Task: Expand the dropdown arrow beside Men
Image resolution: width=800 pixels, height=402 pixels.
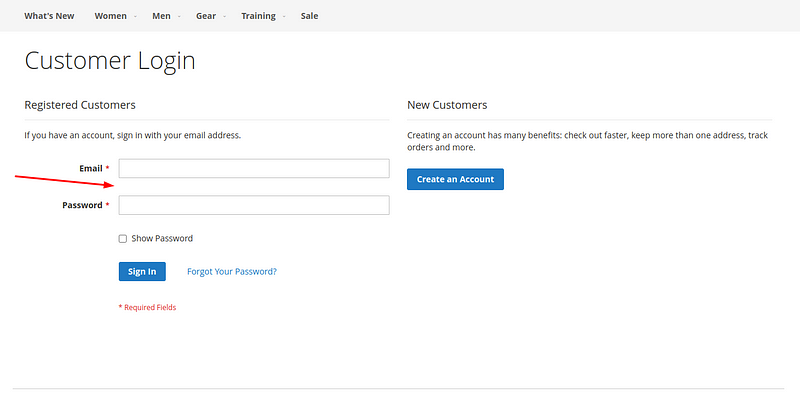Action: click(x=180, y=16)
